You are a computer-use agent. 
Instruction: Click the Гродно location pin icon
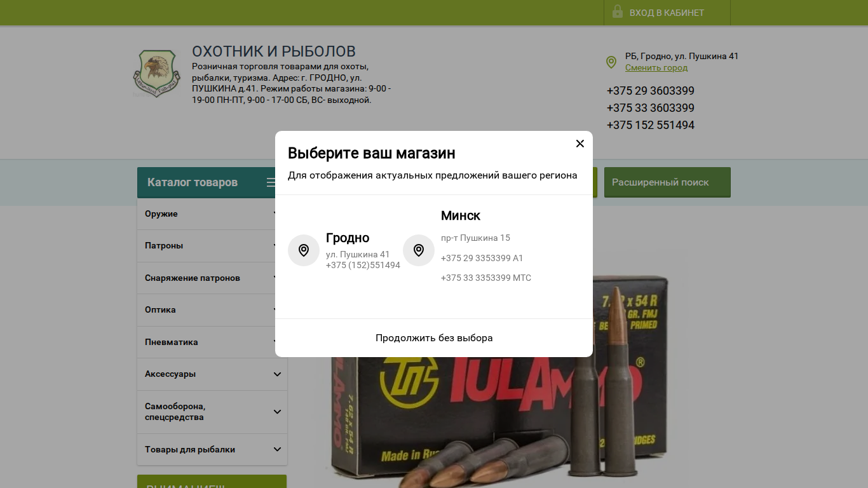click(x=304, y=250)
